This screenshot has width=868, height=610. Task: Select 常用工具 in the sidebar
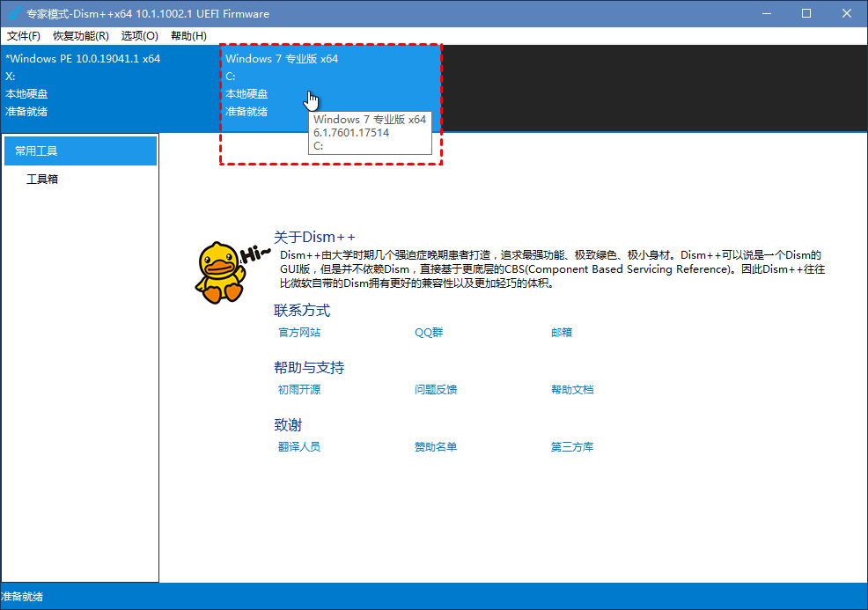(81, 151)
